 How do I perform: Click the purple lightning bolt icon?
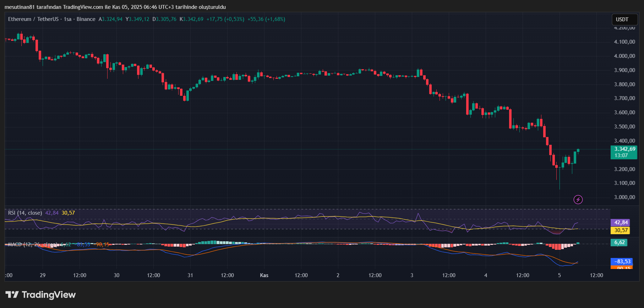[578, 200]
